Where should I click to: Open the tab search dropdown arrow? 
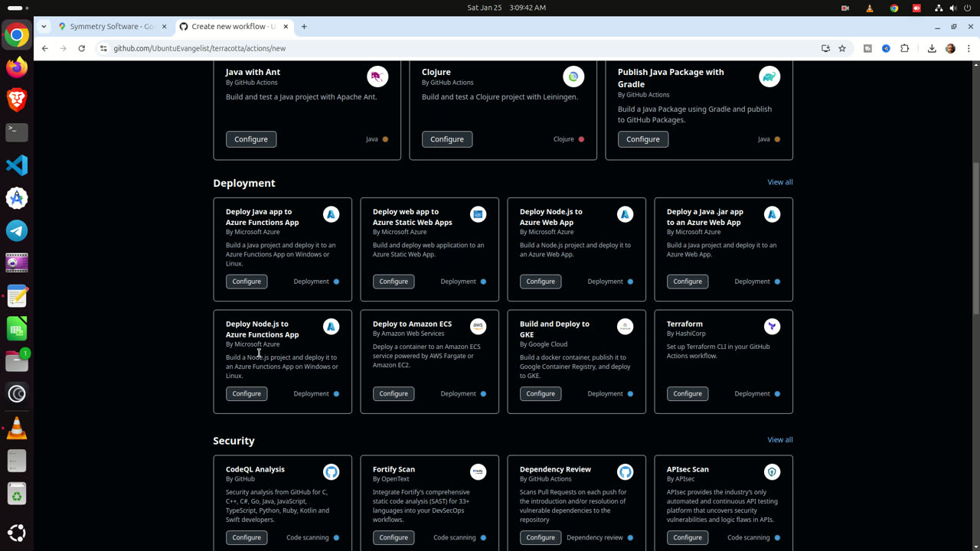click(x=44, y=26)
